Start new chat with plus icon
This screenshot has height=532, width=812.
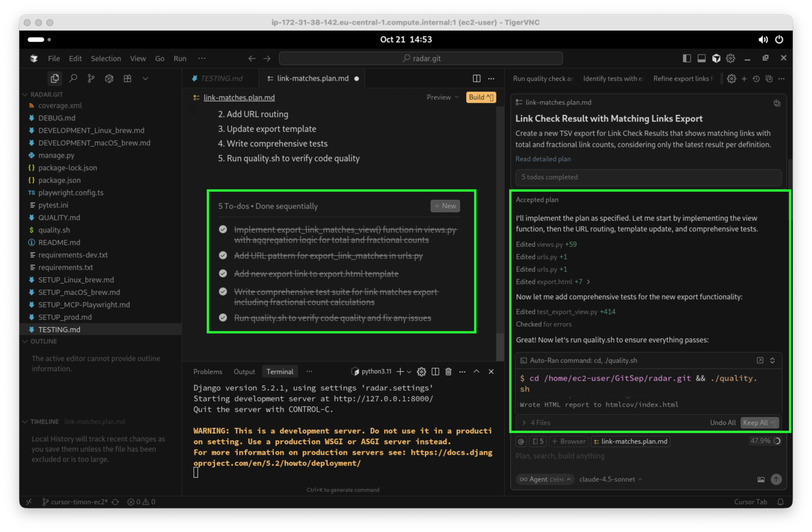tap(744, 79)
